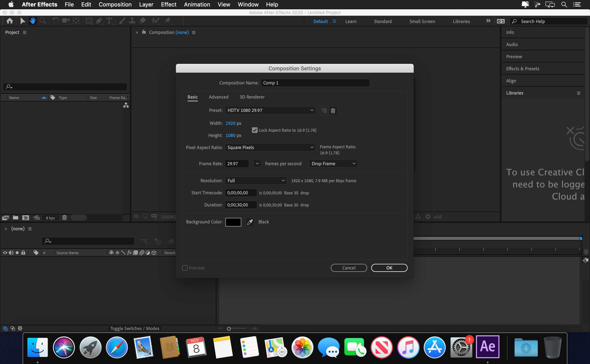This screenshot has height=364, width=590.
Task: Click the Background Color white swatch
Action: (234, 222)
